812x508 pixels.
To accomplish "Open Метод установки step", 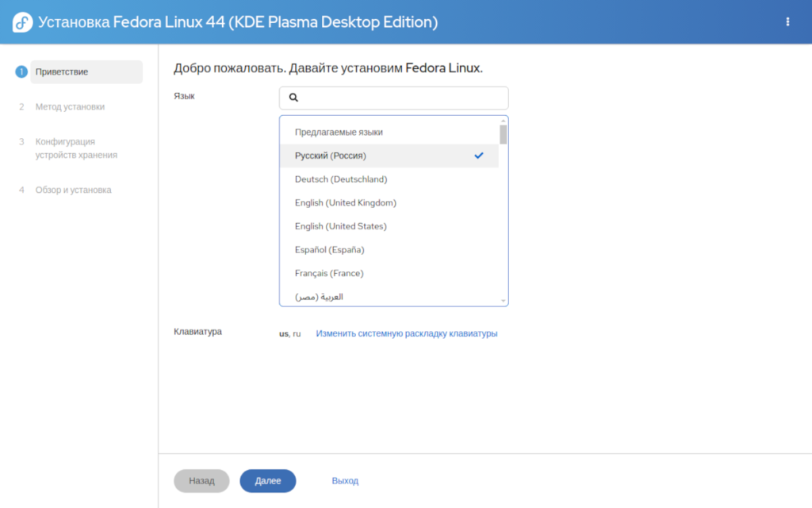I will pos(70,107).
